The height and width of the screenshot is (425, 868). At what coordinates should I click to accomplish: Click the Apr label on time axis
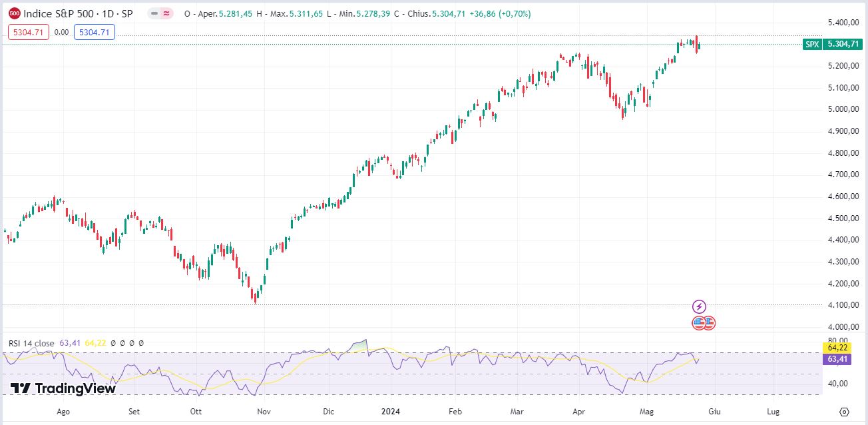point(580,412)
